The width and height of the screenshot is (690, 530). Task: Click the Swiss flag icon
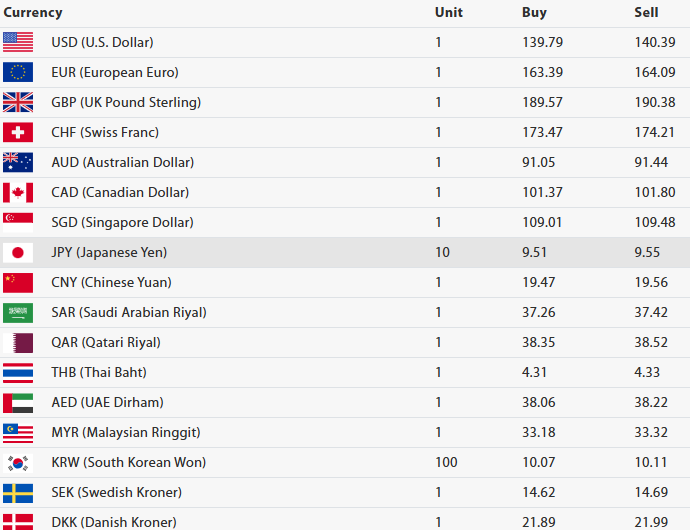tap(18, 132)
